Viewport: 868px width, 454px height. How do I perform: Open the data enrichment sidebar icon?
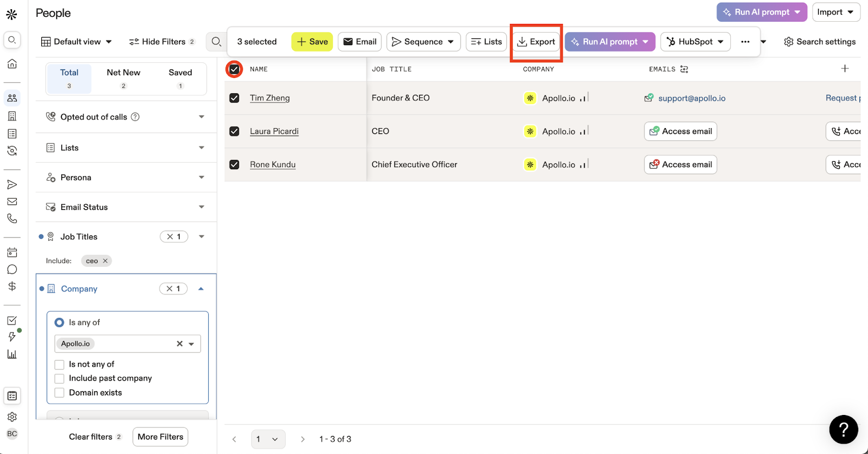[12, 151]
